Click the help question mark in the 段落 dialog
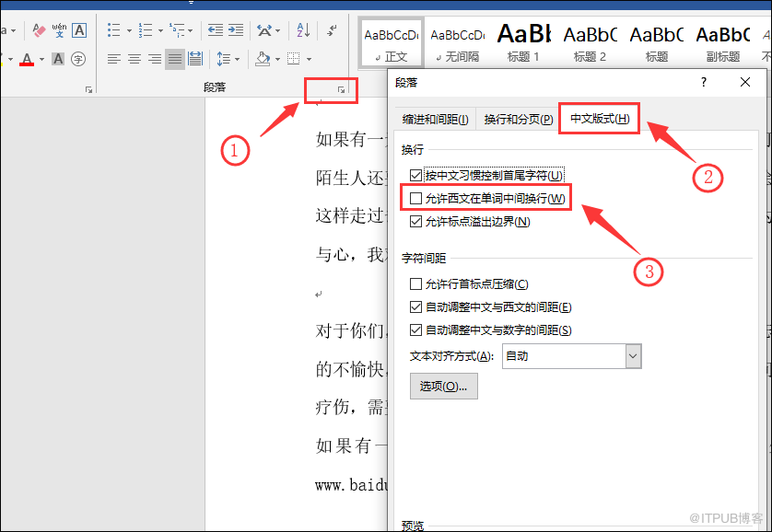This screenshot has height=532, width=772. pos(704,82)
